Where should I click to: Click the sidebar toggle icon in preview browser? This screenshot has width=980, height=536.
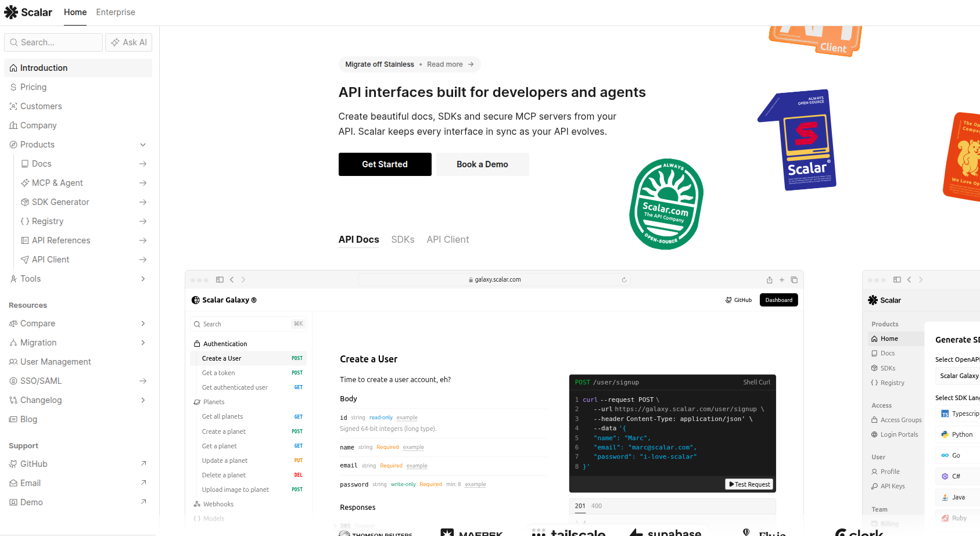click(220, 279)
